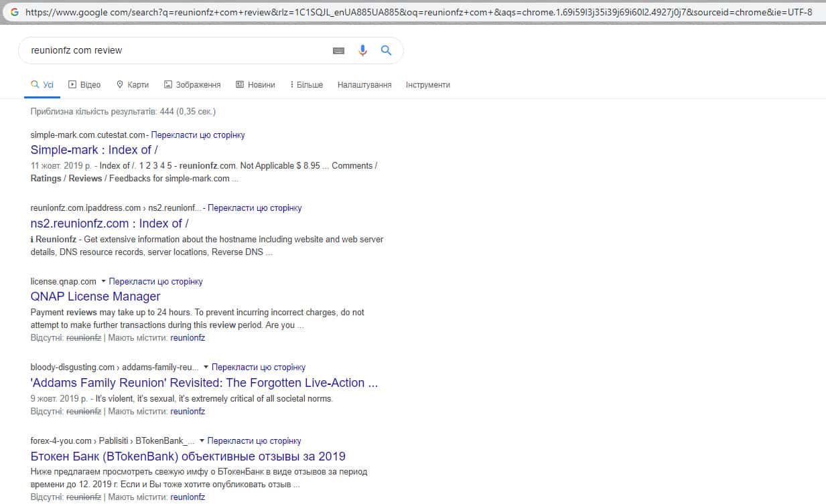
Task: Open 'Налаштування' search settings
Action: click(364, 85)
